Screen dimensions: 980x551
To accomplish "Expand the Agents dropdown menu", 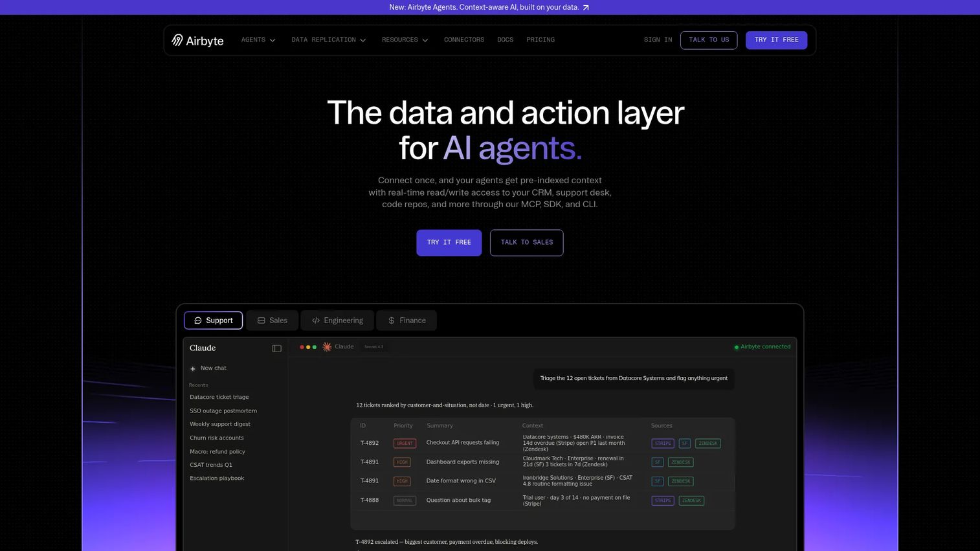I will click(258, 40).
